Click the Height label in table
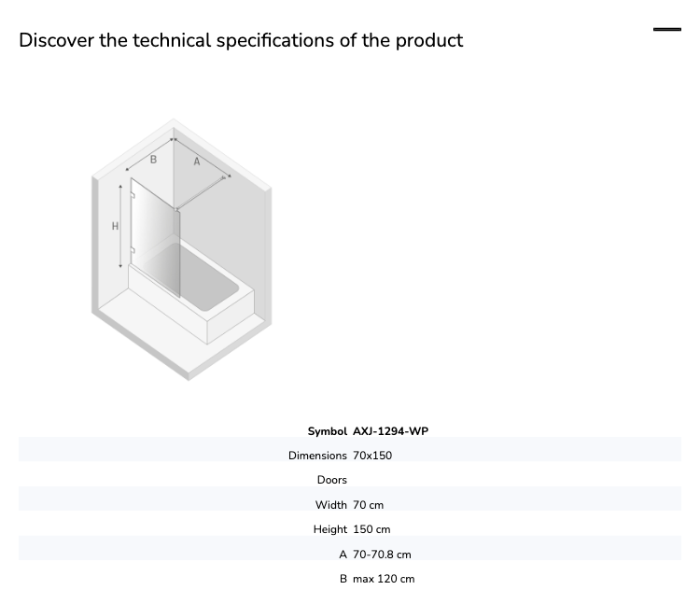Viewport: 700px width, 604px height. click(x=329, y=529)
